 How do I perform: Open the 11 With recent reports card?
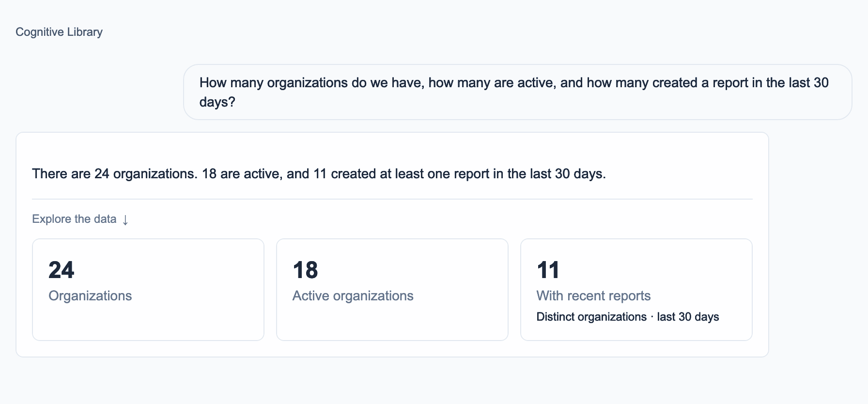(636, 290)
